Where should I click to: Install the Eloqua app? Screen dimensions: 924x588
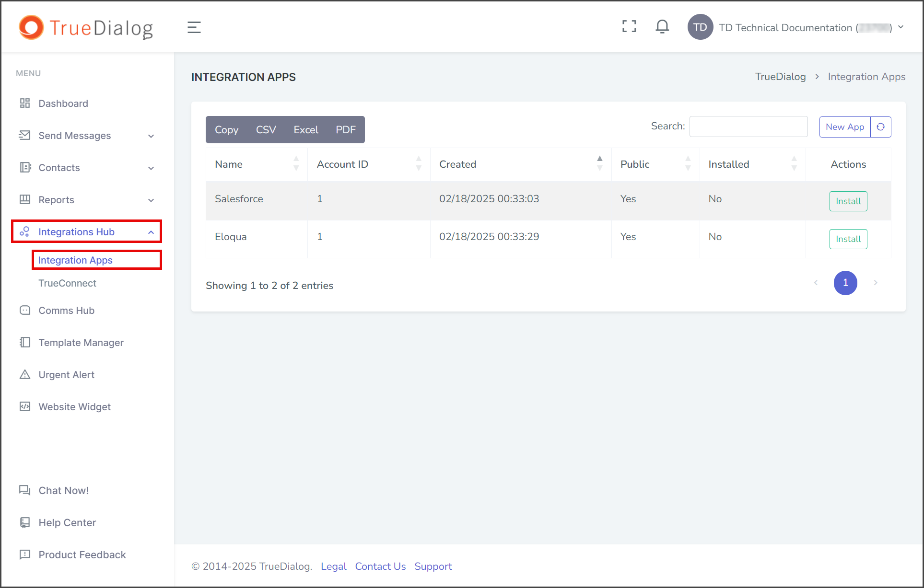848,239
